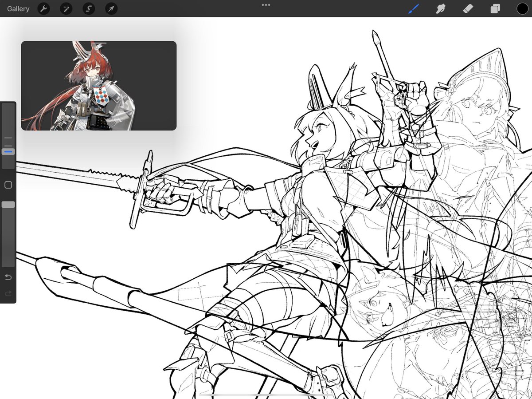Screen dimensions: 532x399
Task: Click the brush opacity slider handle
Action: point(8,205)
